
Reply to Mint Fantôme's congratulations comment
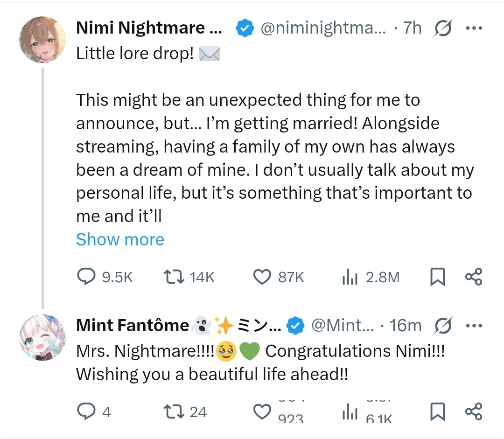pos(86,412)
